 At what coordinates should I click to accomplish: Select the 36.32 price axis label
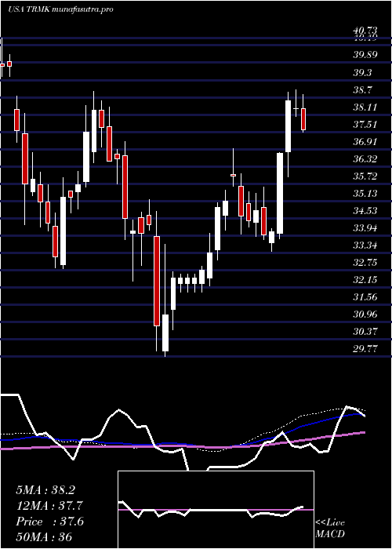(x=365, y=159)
